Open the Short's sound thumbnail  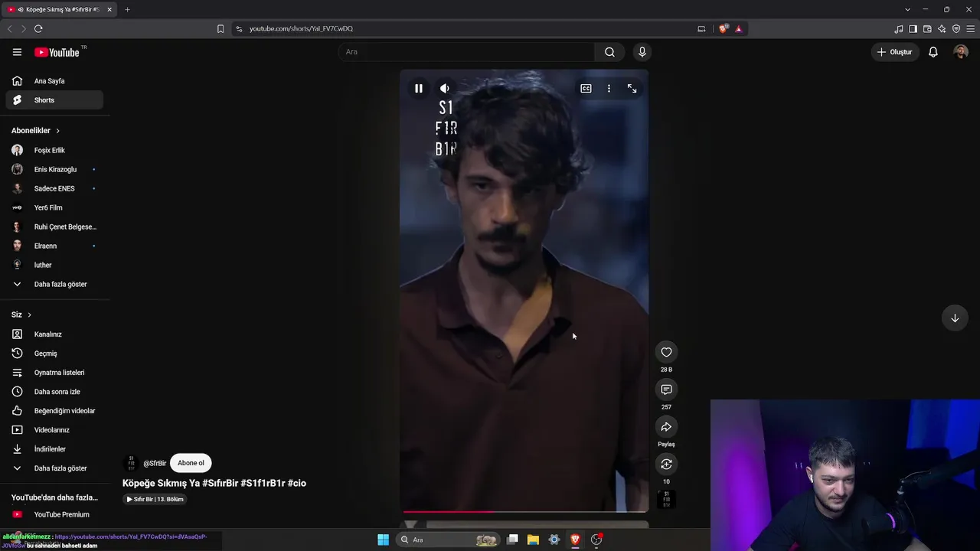coord(666,500)
